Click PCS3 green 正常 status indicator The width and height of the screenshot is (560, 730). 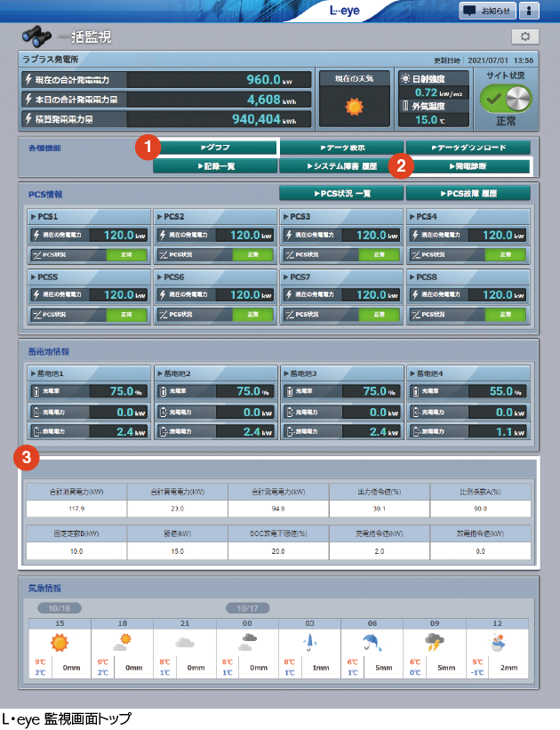tap(380, 254)
